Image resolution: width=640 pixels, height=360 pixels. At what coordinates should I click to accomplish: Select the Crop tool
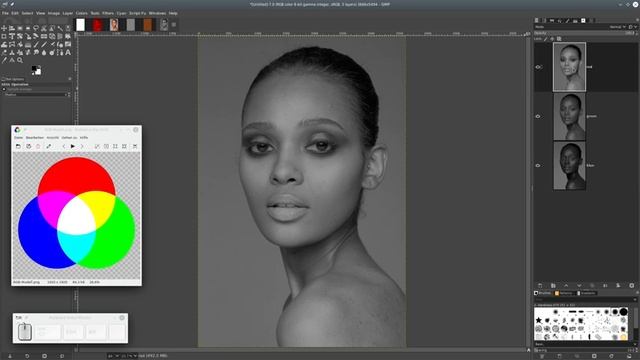(4, 36)
